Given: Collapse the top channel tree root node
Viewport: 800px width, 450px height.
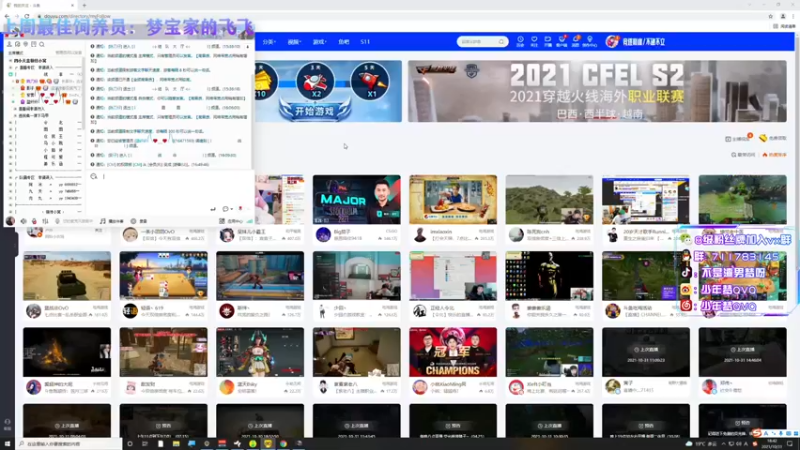Looking at the screenshot, I should tap(10, 61).
